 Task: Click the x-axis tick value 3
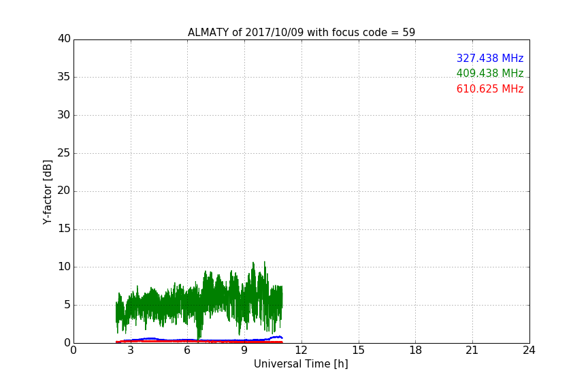(131, 350)
